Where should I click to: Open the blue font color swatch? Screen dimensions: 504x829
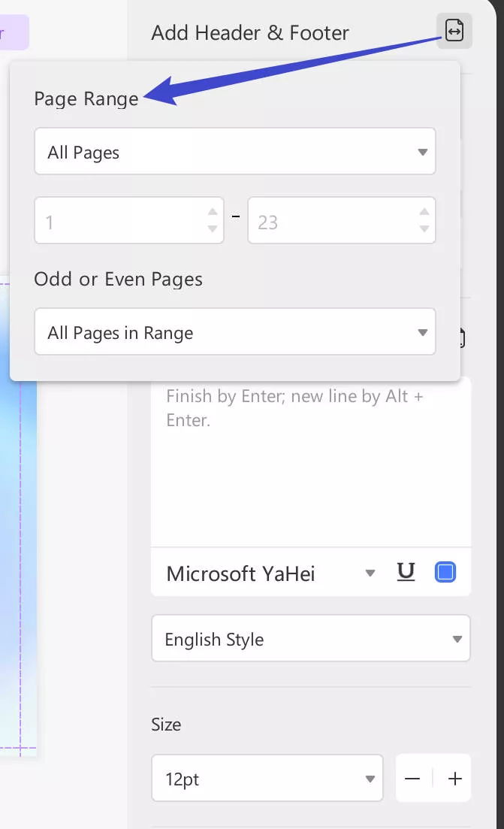coord(445,572)
